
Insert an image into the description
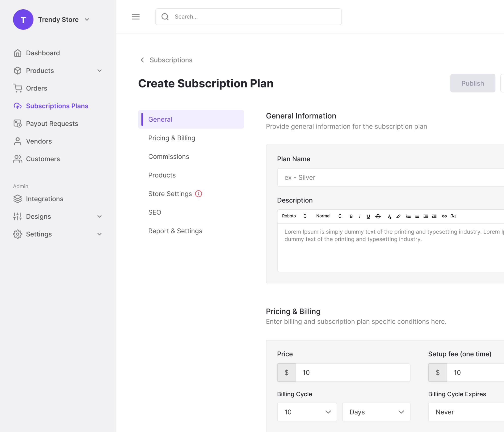coord(453,216)
